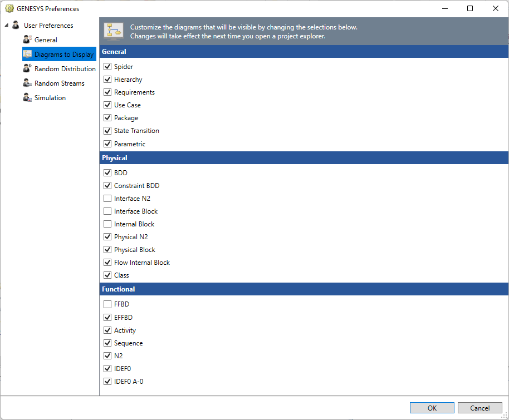
Task: Collapse the User Preferences tree node
Action: coord(6,26)
